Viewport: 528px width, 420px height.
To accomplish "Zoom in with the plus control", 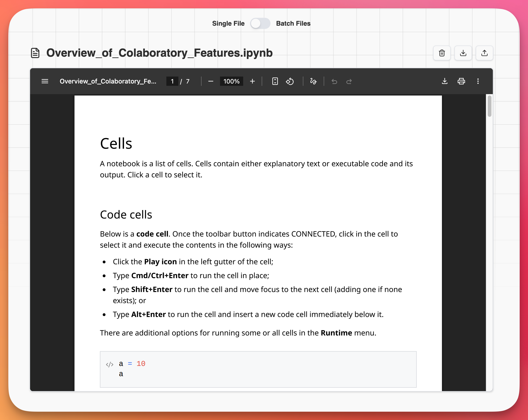I will 252,81.
